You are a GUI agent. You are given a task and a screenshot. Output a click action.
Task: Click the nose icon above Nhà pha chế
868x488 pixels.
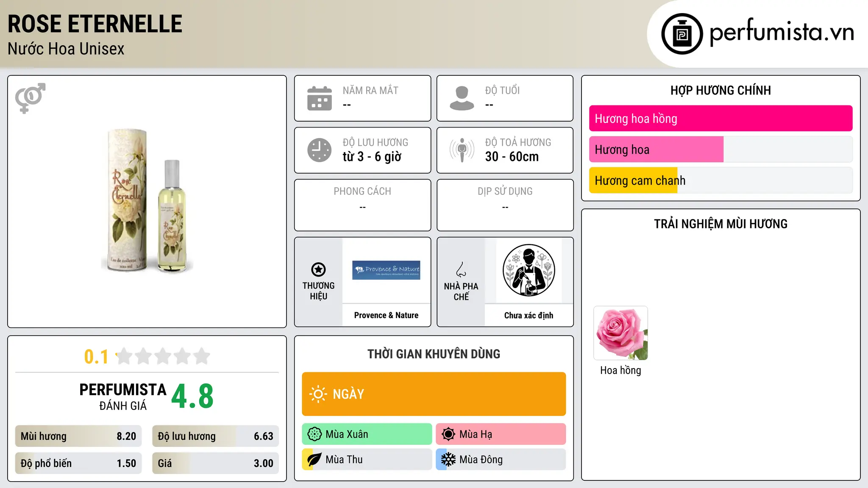pos(461,269)
